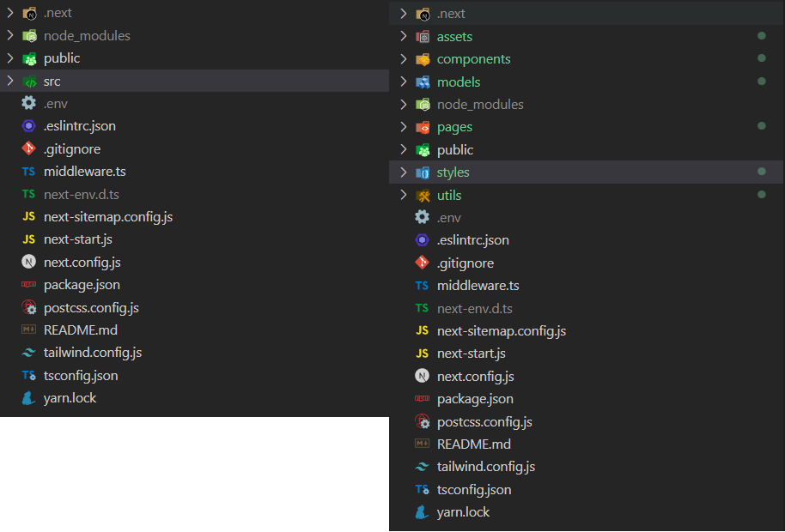Select the Tailwind icon for tailwind.config.js
This screenshot has width=785, height=532.
(27, 352)
